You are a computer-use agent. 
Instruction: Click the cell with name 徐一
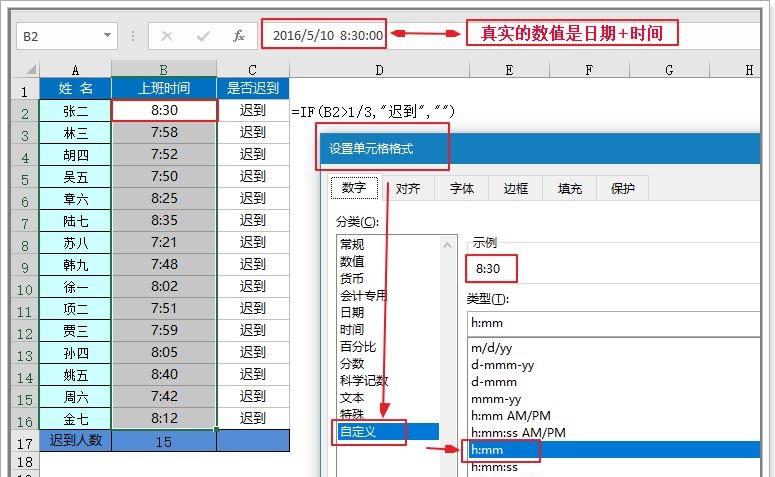pyautogui.click(x=75, y=287)
